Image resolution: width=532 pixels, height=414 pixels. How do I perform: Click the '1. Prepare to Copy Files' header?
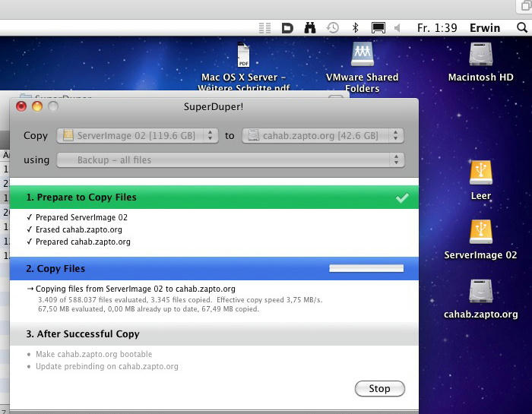coord(214,198)
